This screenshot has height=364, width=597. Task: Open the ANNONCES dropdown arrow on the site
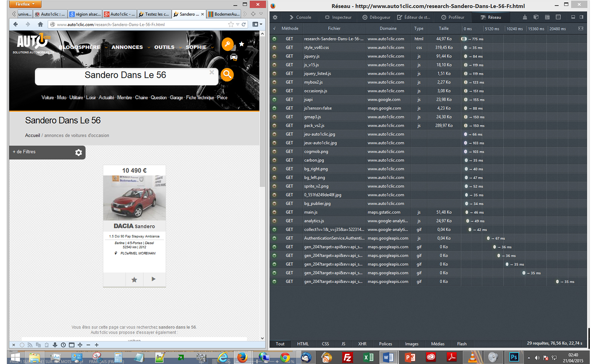(x=149, y=47)
